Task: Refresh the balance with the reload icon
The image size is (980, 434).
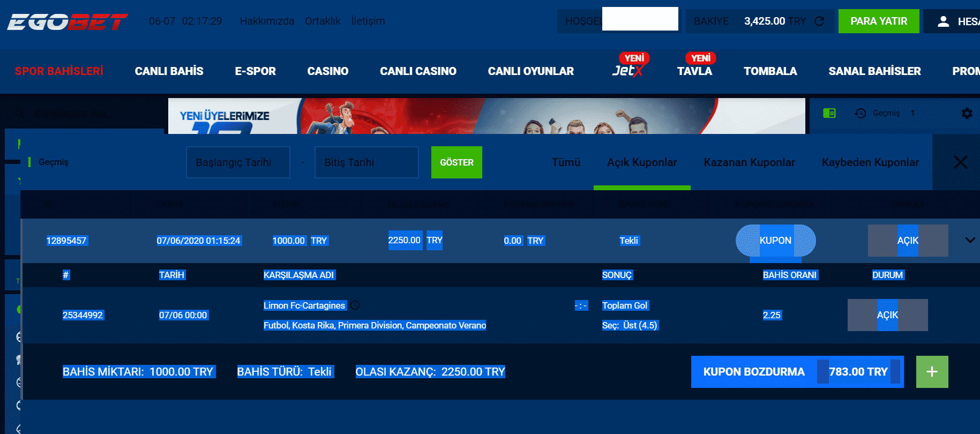Action: pyautogui.click(x=819, y=21)
